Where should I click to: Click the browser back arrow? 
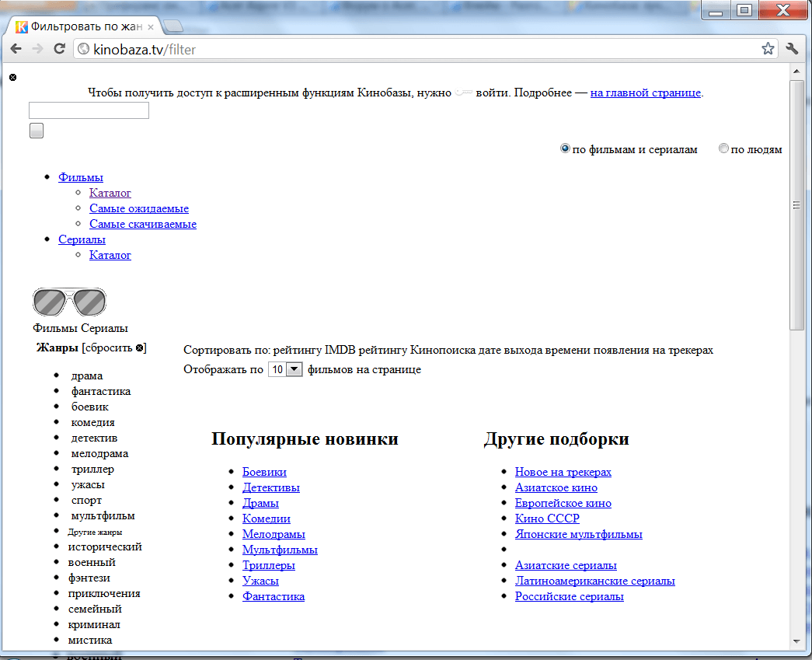[16, 49]
